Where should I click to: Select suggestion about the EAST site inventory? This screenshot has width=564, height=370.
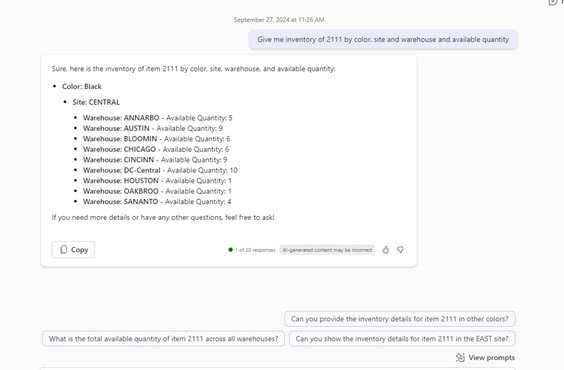coord(402,339)
